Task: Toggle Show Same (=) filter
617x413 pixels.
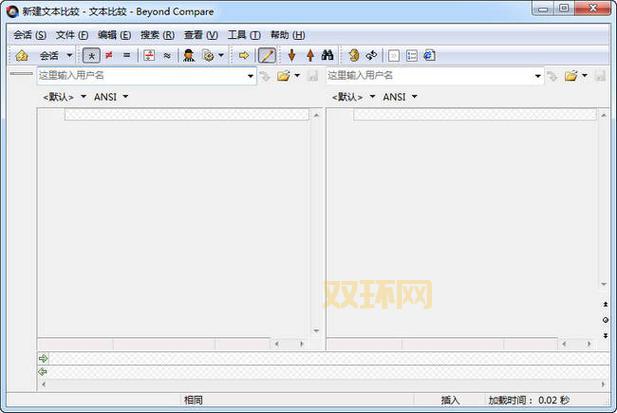Action: click(x=127, y=55)
